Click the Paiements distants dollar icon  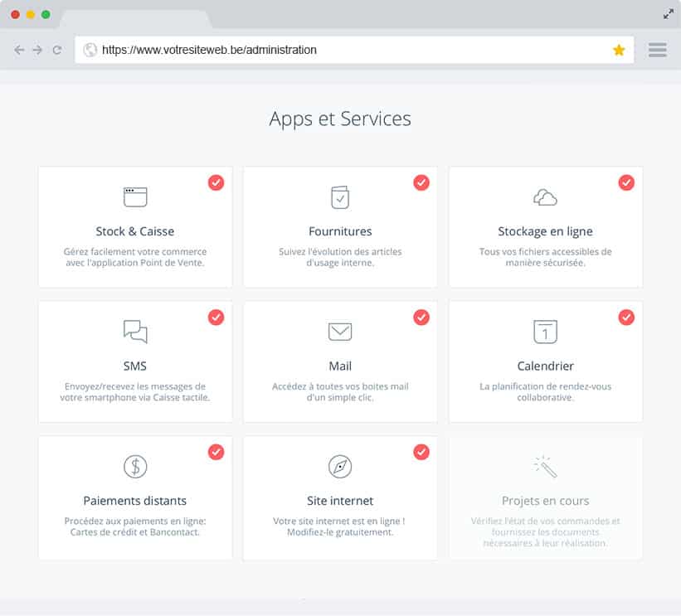[135, 466]
